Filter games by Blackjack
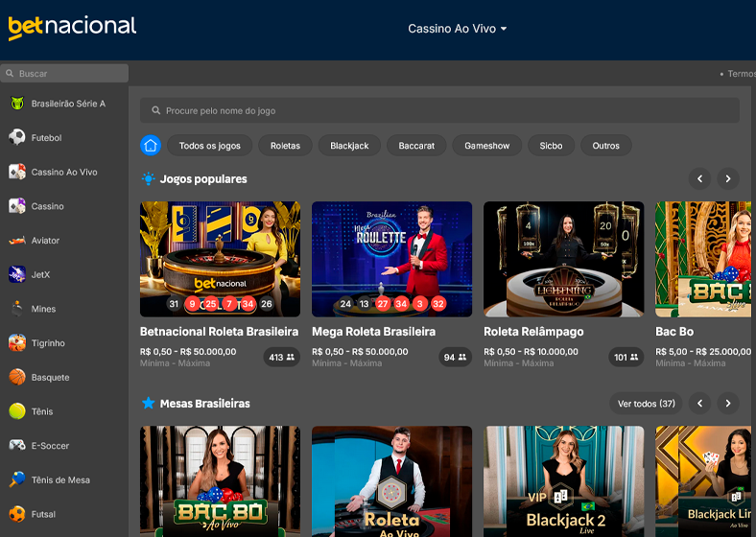The height and width of the screenshot is (537, 756). point(349,146)
